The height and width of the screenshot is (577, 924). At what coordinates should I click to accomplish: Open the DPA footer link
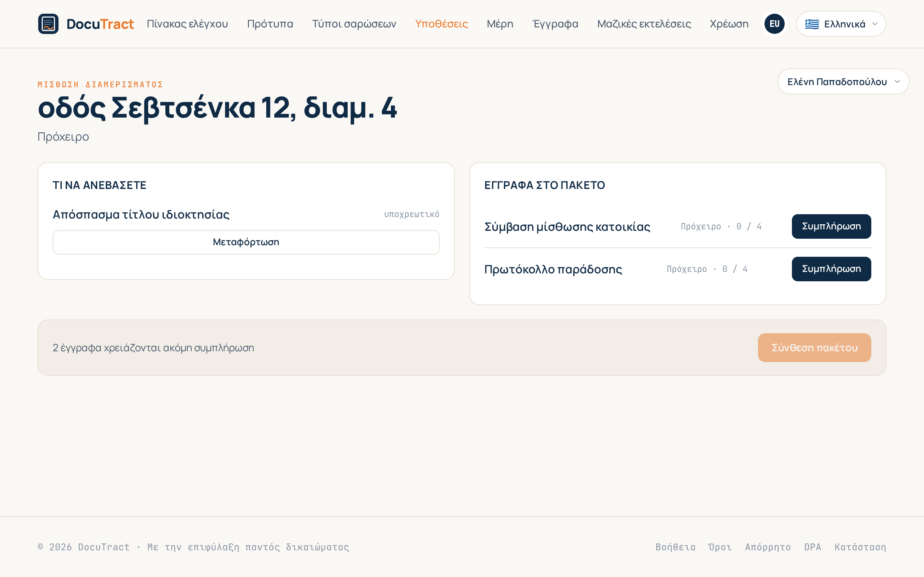(812, 547)
